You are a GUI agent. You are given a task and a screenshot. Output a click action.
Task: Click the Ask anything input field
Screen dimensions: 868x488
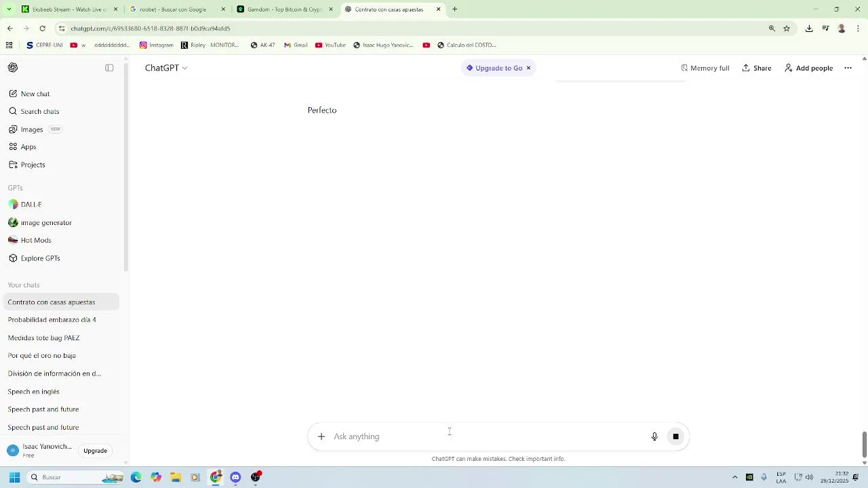coord(488,436)
